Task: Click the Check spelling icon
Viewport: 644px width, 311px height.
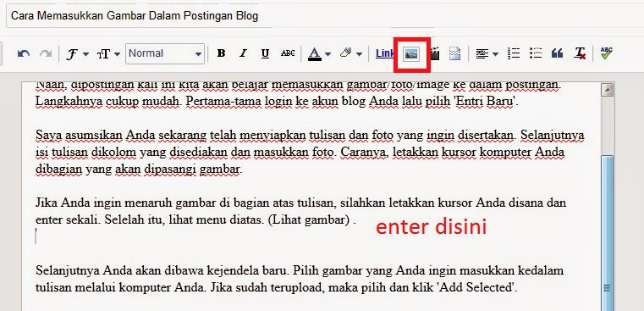Action: pos(606,53)
